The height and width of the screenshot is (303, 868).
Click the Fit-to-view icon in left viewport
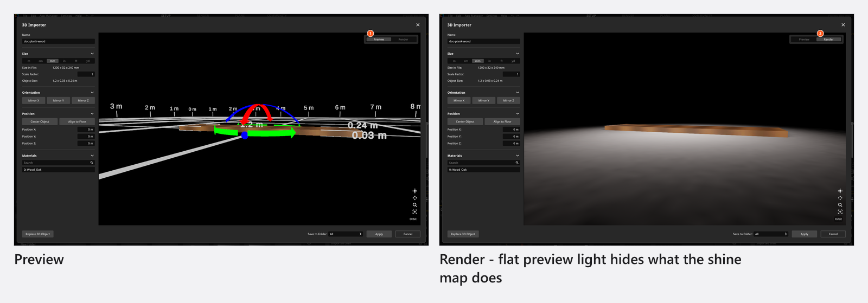tap(414, 212)
